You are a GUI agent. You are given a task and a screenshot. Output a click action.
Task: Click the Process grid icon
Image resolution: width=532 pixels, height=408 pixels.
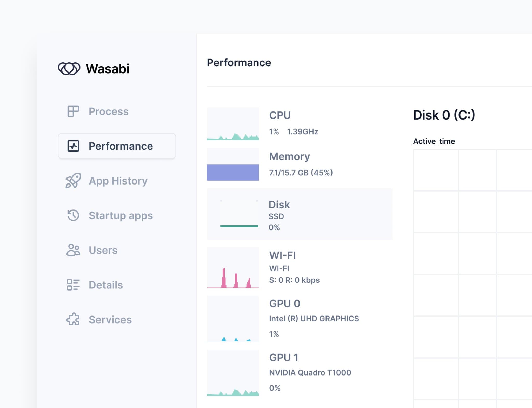73,111
